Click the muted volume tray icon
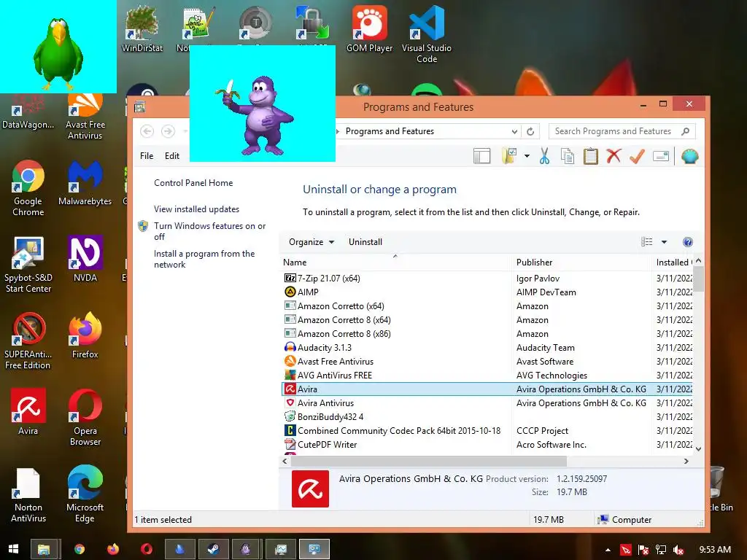Image resolution: width=747 pixels, height=560 pixels. pos(678,550)
